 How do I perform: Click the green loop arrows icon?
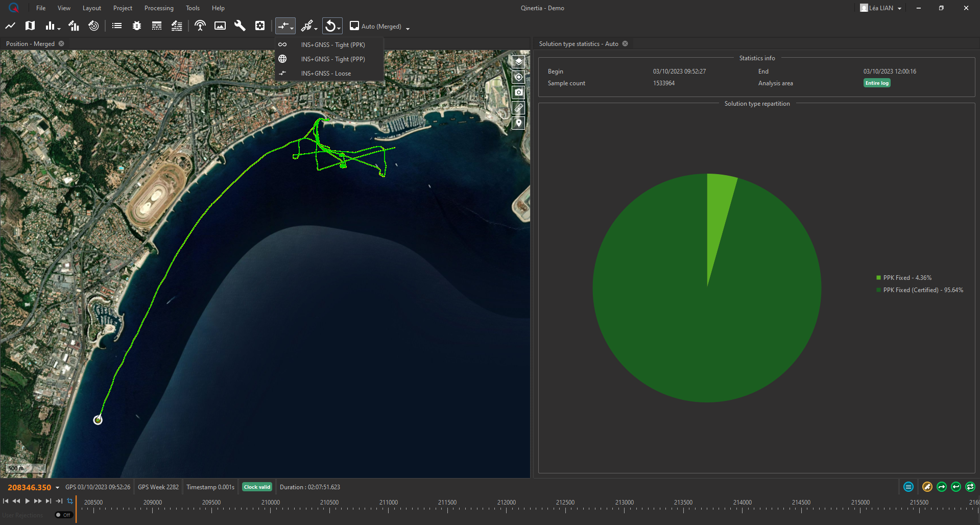click(x=970, y=487)
